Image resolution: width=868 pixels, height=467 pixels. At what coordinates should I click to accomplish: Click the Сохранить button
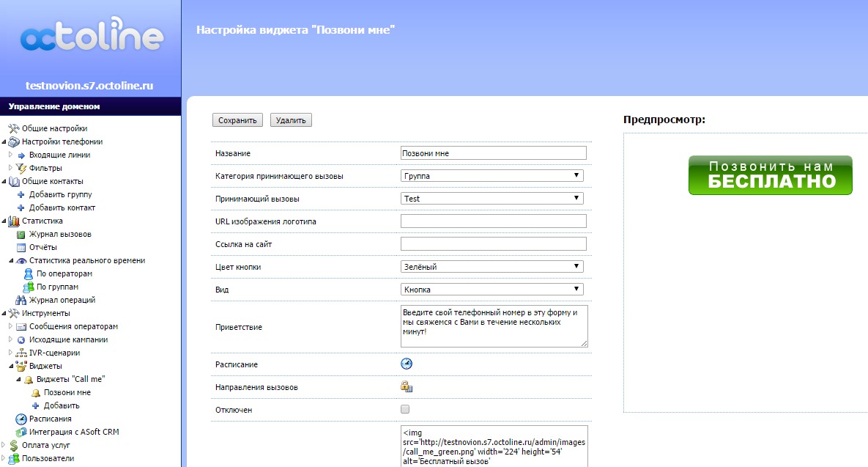tap(237, 120)
